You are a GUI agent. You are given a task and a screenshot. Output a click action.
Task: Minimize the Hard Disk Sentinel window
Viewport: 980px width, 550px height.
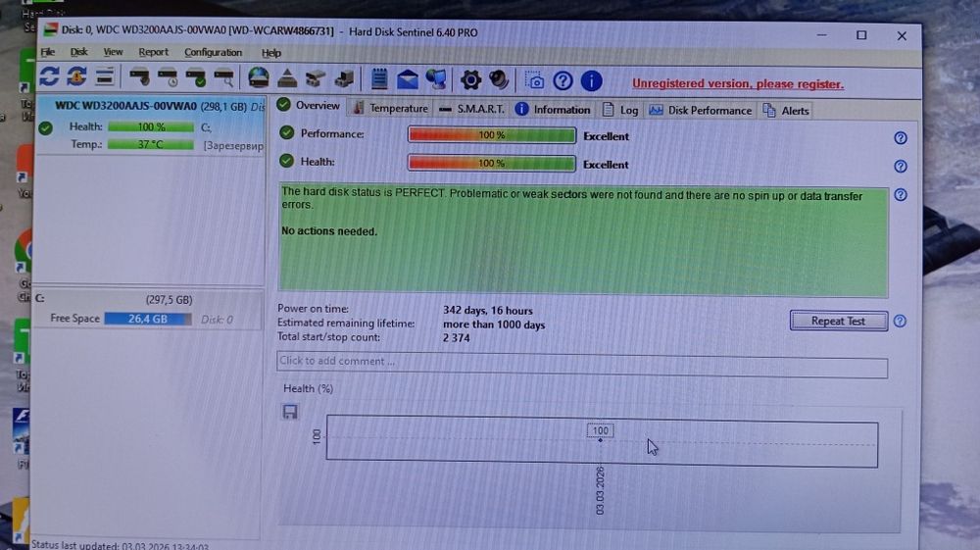click(822, 35)
